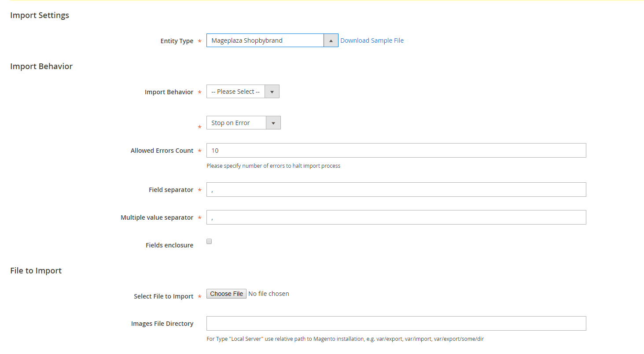This screenshot has height=354, width=644.
Task: Open the Stop on Error dropdown
Action: [236, 123]
